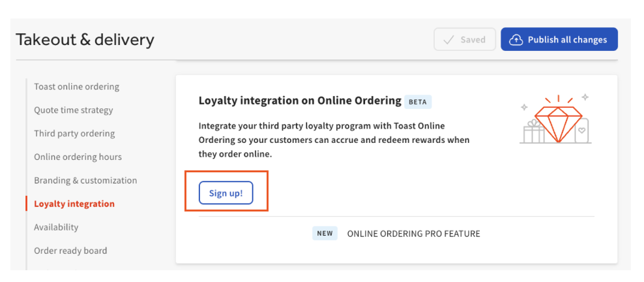Select the Loyalty integration sidebar item
Screen dimensions: 644x282
[x=74, y=204]
